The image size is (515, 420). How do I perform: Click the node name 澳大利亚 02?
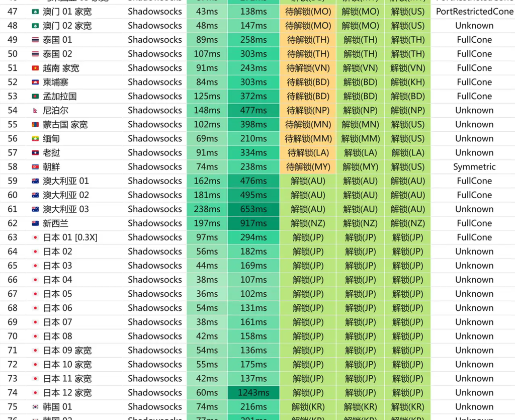pyautogui.click(x=66, y=195)
